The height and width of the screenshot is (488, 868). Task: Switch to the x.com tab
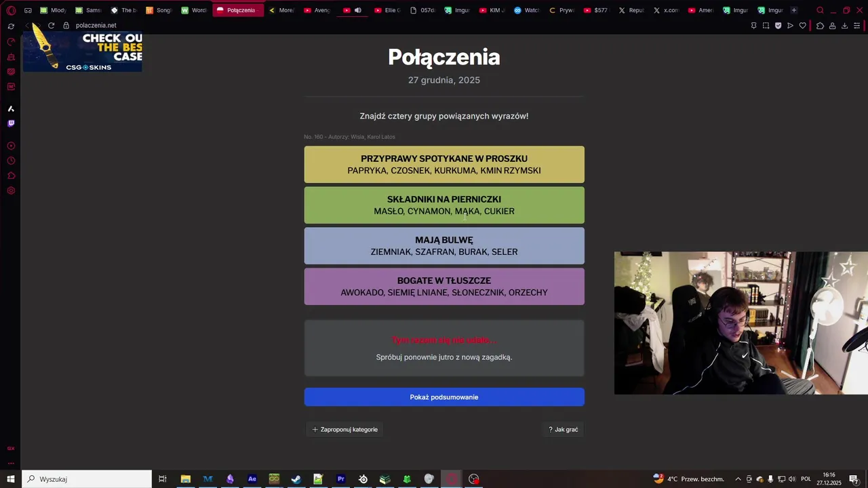667,10
